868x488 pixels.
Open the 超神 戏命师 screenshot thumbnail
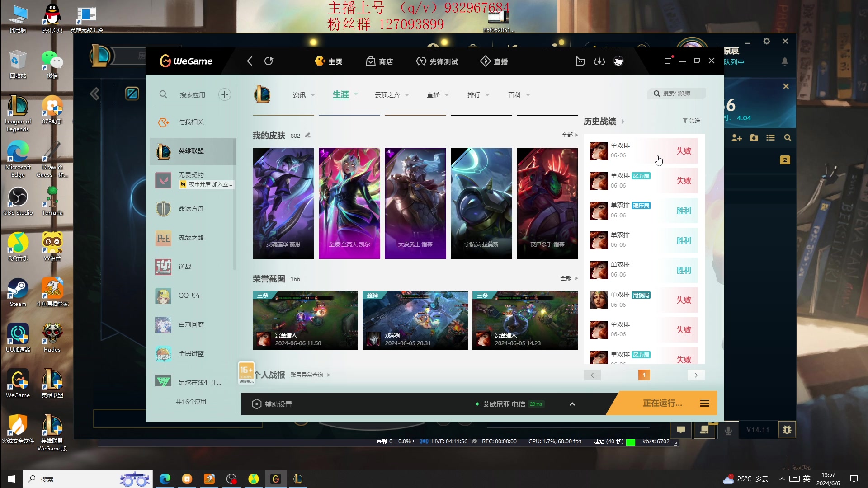415,320
